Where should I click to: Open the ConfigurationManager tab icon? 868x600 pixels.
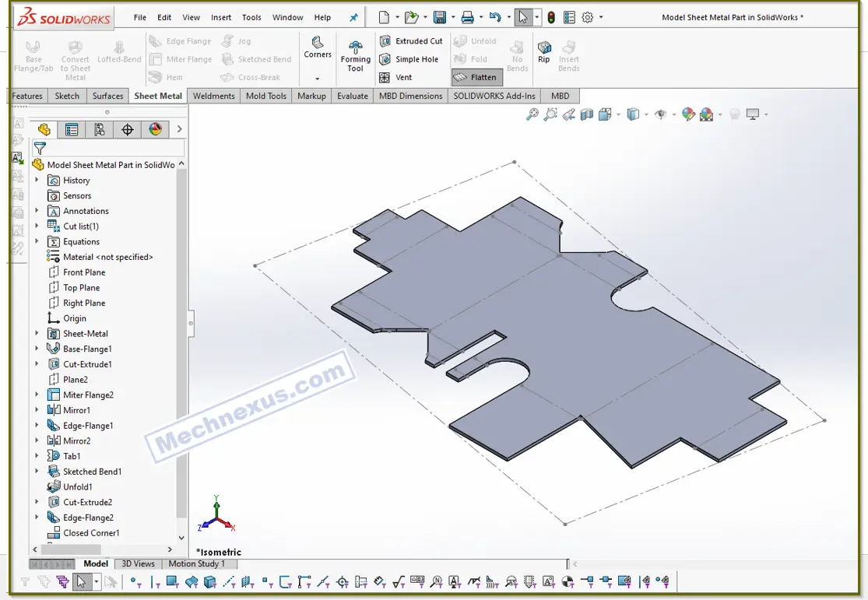coord(100,130)
